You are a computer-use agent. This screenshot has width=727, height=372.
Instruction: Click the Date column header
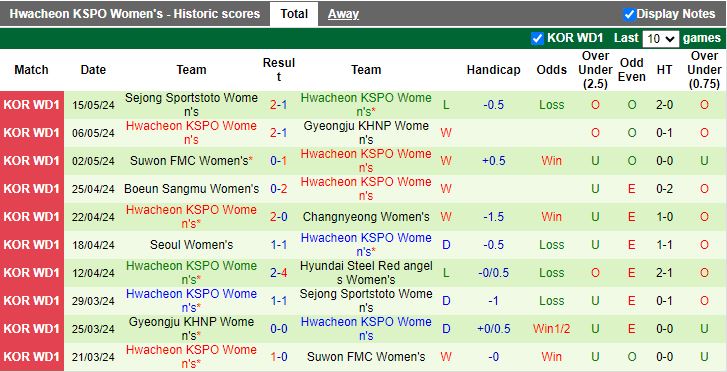tap(93, 70)
